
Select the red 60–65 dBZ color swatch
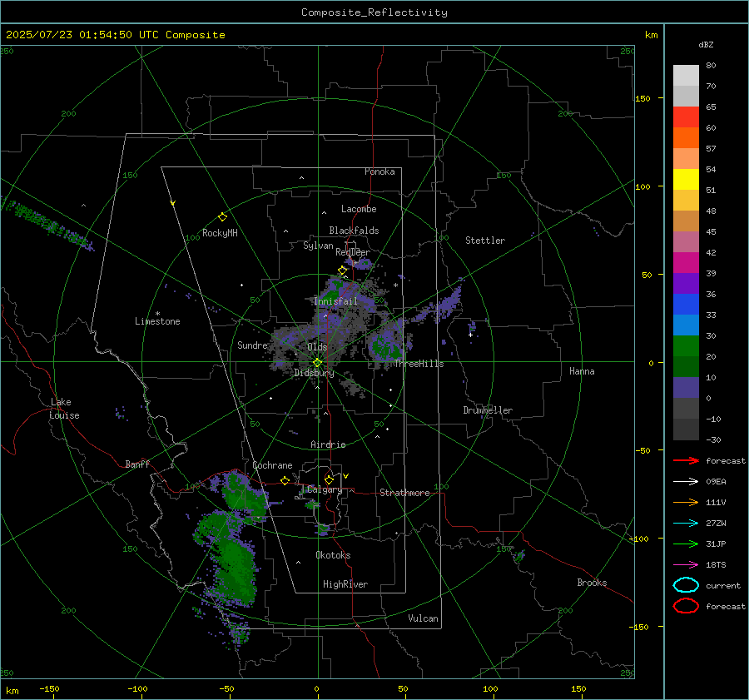(686, 117)
